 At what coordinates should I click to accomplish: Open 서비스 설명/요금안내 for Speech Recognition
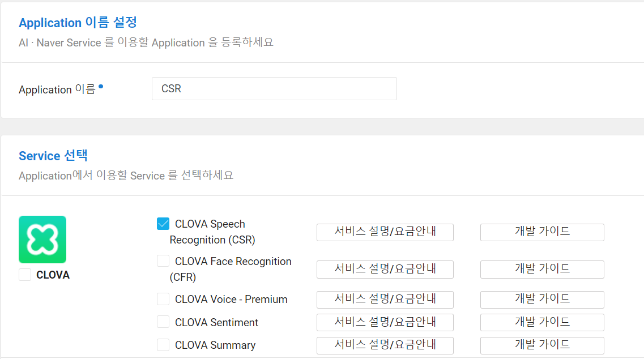(385, 232)
